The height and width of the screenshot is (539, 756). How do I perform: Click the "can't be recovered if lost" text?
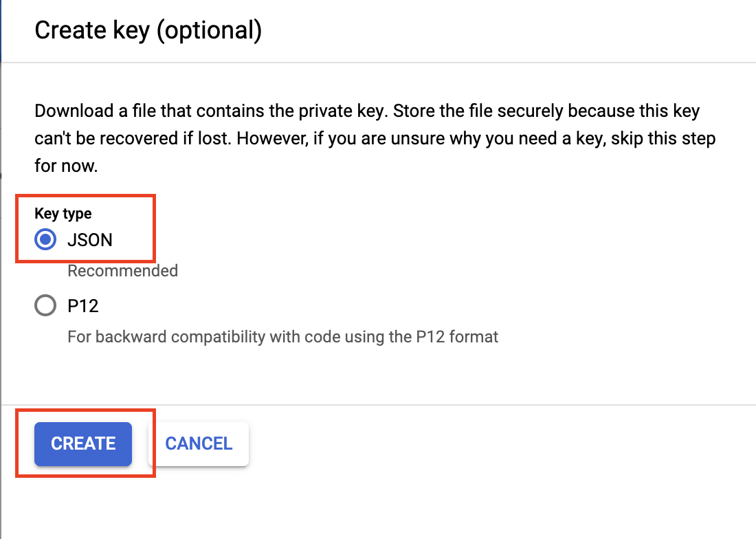tap(132, 138)
